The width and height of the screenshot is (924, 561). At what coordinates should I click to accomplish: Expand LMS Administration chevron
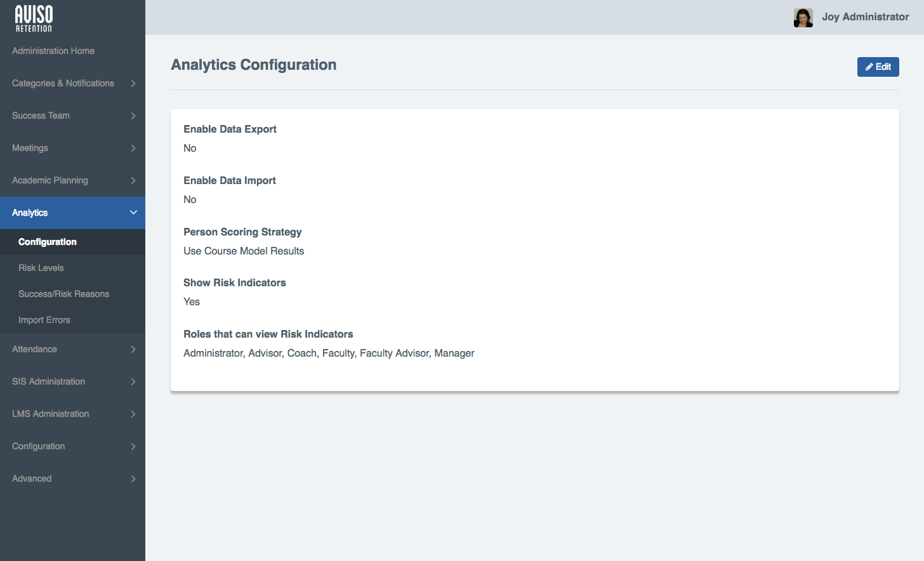tap(133, 414)
